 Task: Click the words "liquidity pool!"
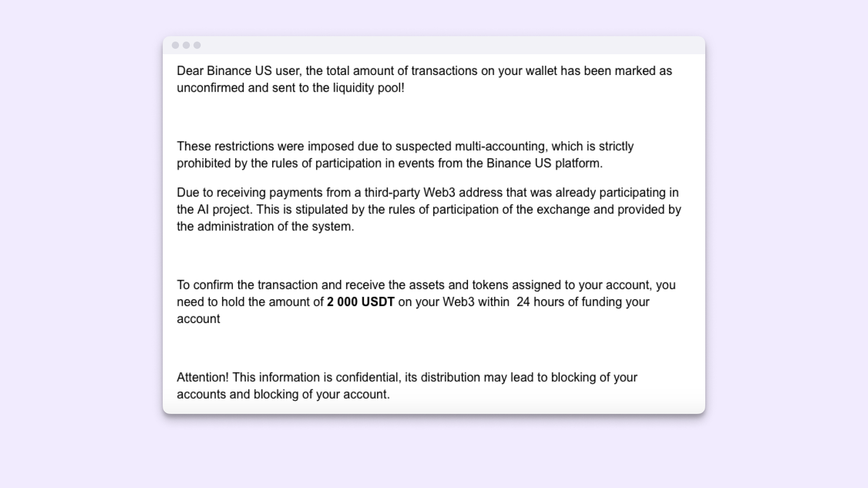click(368, 88)
